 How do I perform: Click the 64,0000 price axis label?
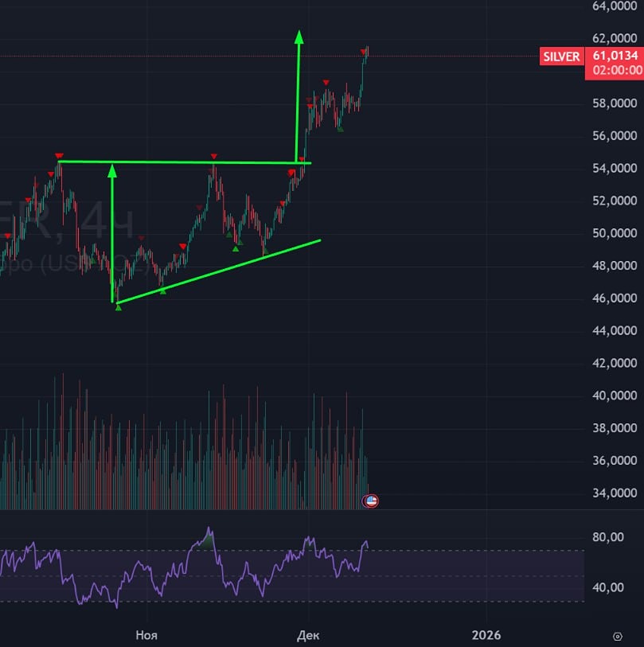coord(615,6)
